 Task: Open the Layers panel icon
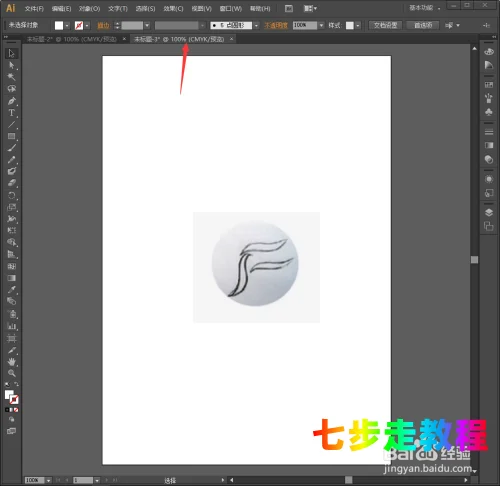(489, 212)
